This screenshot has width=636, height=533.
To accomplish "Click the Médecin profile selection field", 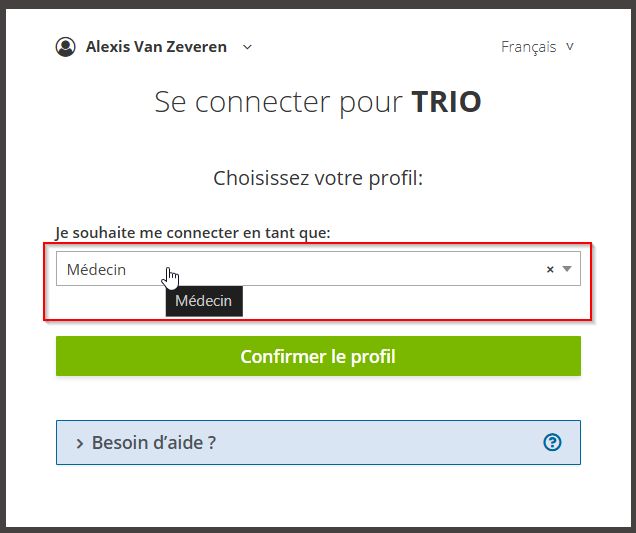I will click(318, 269).
